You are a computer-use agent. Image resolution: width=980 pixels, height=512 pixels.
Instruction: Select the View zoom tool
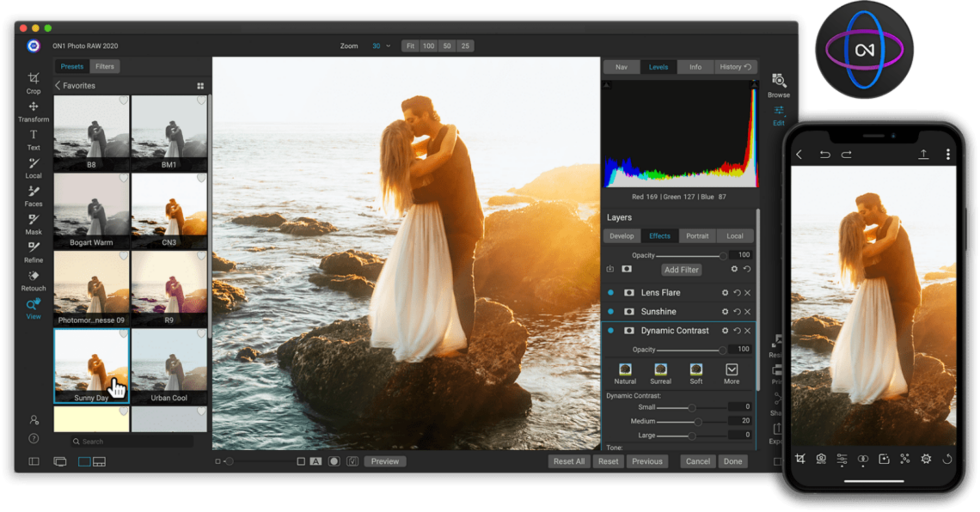(x=33, y=309)
